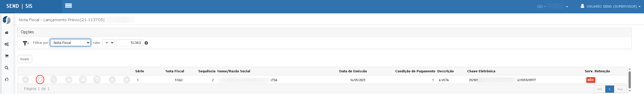This screenshot has height=94, width=644.
Task: Click the magnifier view icon in the table row
Action: pyautogui.click(x=26, y=80)
